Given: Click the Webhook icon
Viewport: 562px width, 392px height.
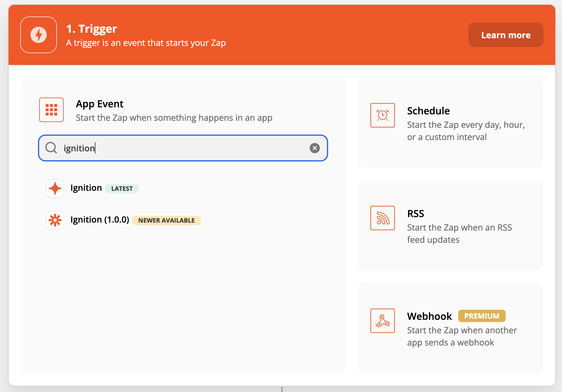Looking at the screenshot, I should [x=383, y=321].
